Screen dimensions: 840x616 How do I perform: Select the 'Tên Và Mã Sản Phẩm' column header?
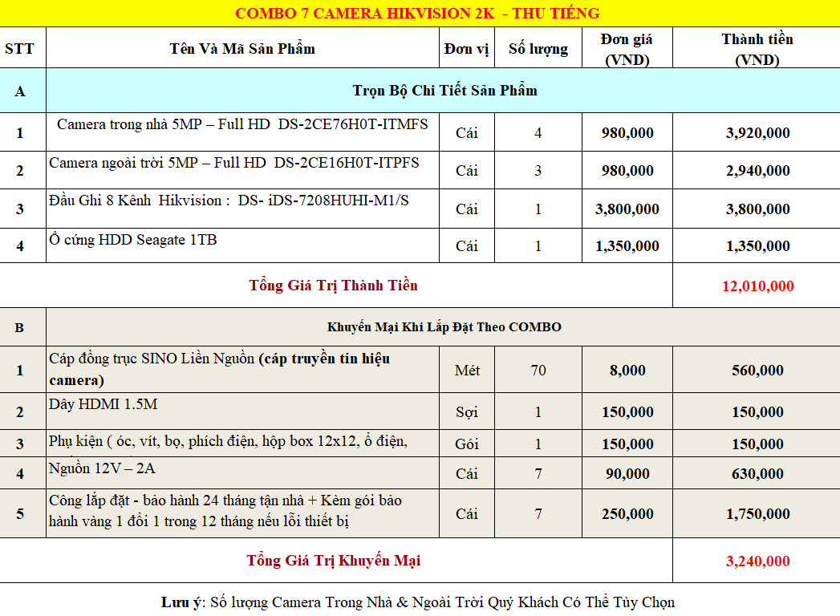(x=242, y=49)
